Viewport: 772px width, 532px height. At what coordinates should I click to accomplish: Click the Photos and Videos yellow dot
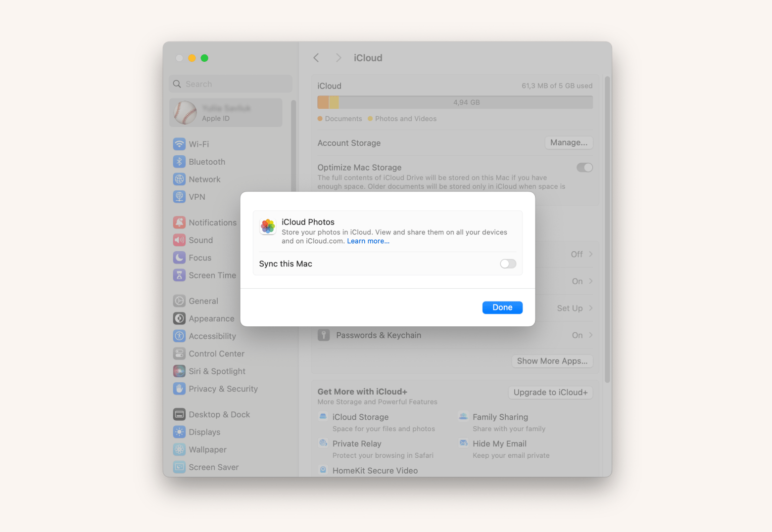click(x=370, y=119)
